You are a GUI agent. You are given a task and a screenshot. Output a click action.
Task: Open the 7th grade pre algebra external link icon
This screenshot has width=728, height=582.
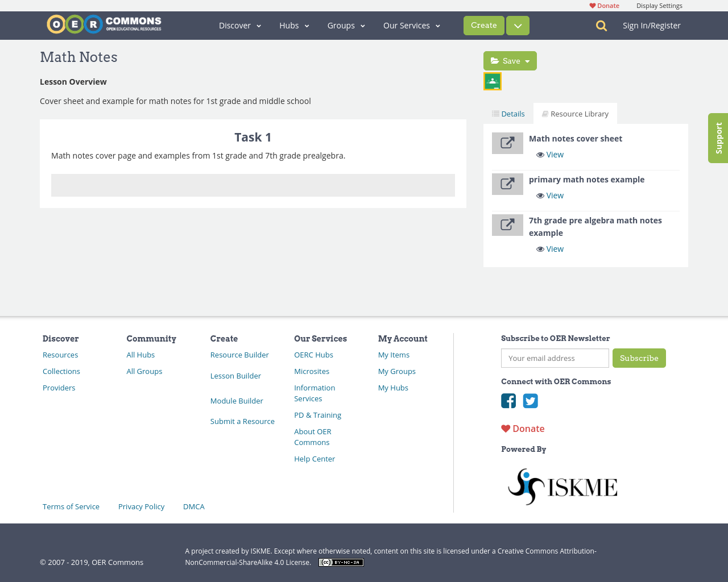tap(507, 225)
